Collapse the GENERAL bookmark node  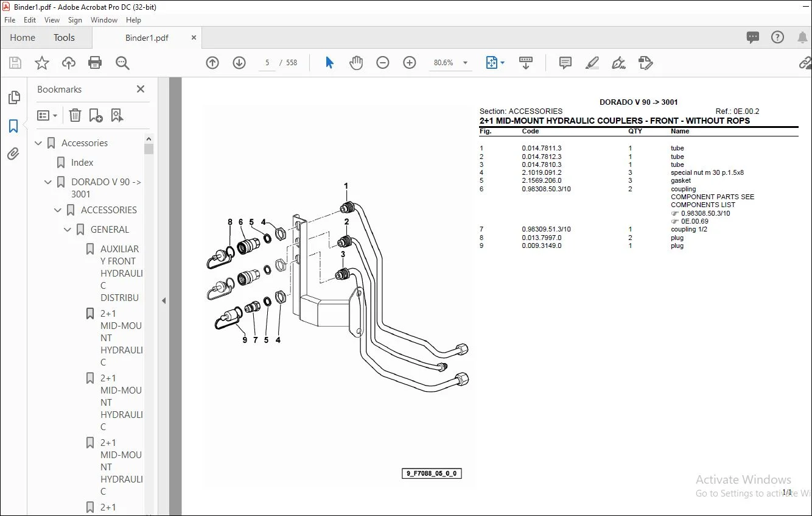(x=68, y=230)
